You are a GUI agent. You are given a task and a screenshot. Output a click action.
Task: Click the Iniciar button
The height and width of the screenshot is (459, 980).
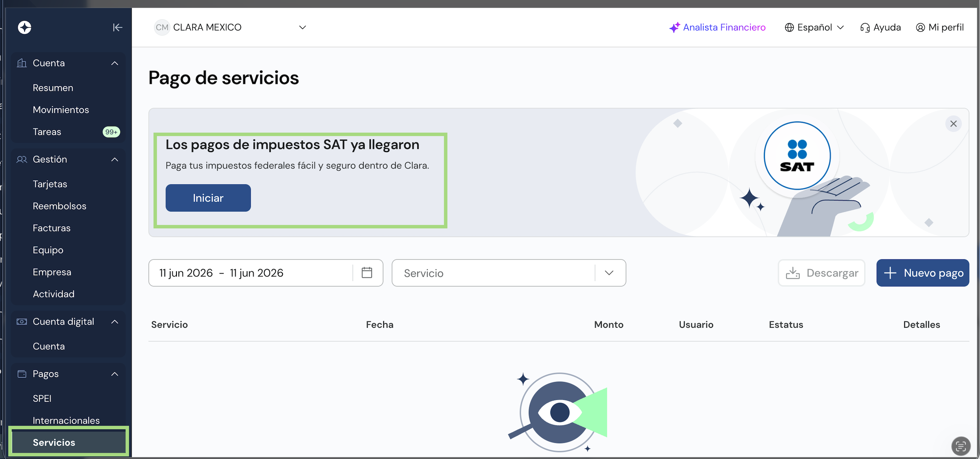(x=208, y=198)
